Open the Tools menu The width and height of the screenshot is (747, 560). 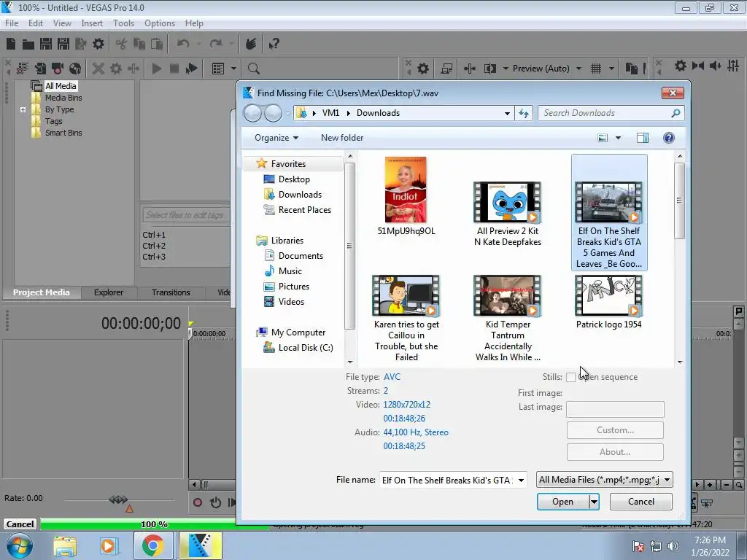123,23
